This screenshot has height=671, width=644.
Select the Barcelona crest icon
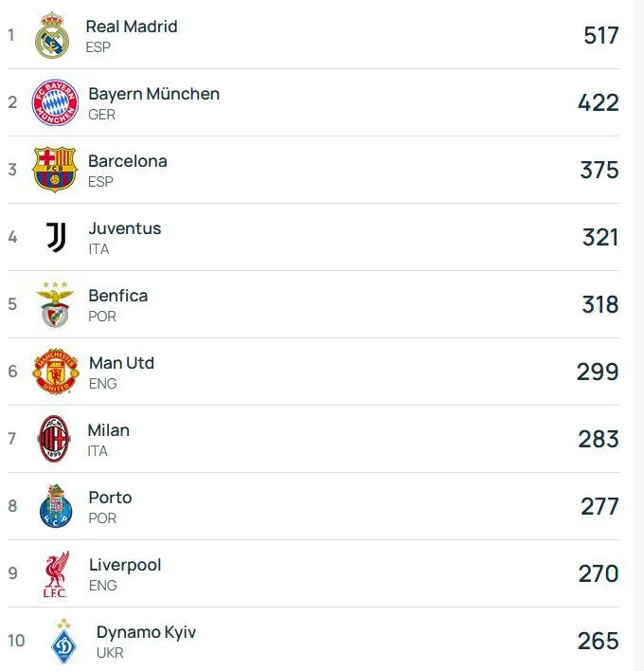pos(55,170)
